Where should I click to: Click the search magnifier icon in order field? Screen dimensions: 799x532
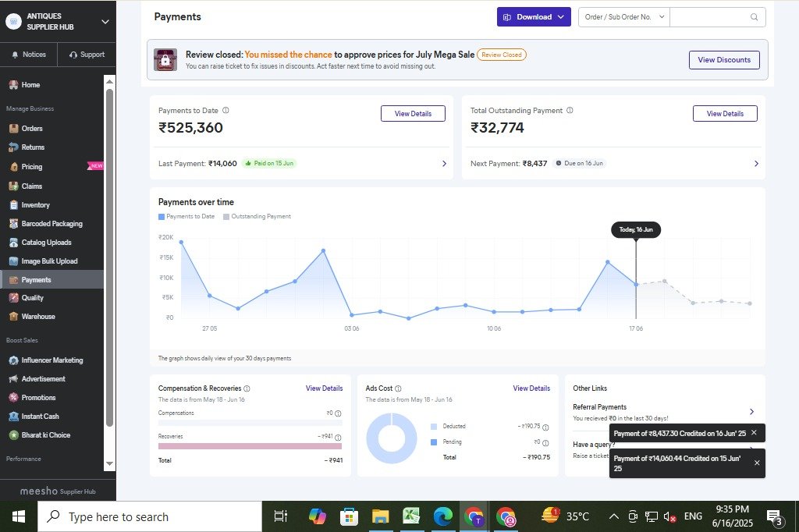pos(754,17)
